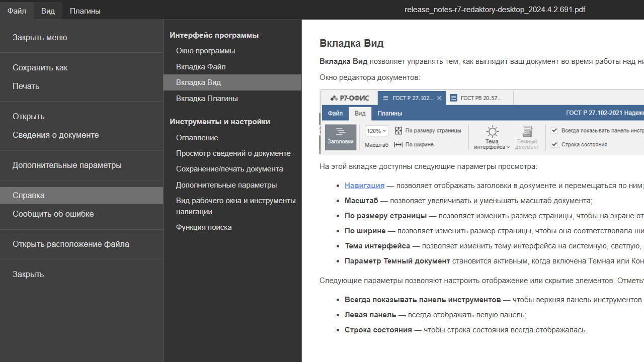The height and width of the screenshot is (362, 644).
Task: Click the Открыть menu entry
Action: (82, 116)
